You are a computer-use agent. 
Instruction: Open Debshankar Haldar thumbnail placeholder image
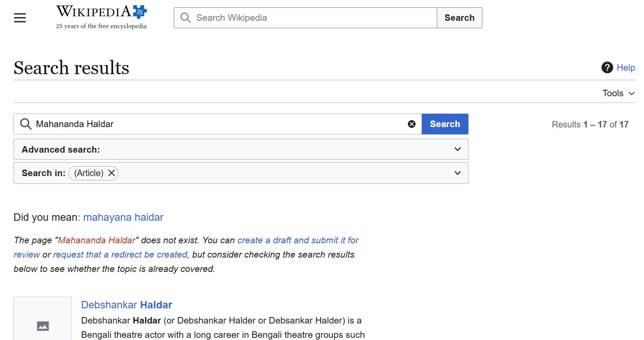pyautogui.click(x=42, y=325)
